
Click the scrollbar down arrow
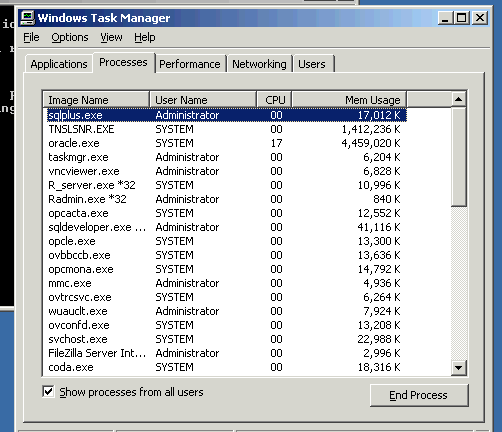tap(459, 368)
